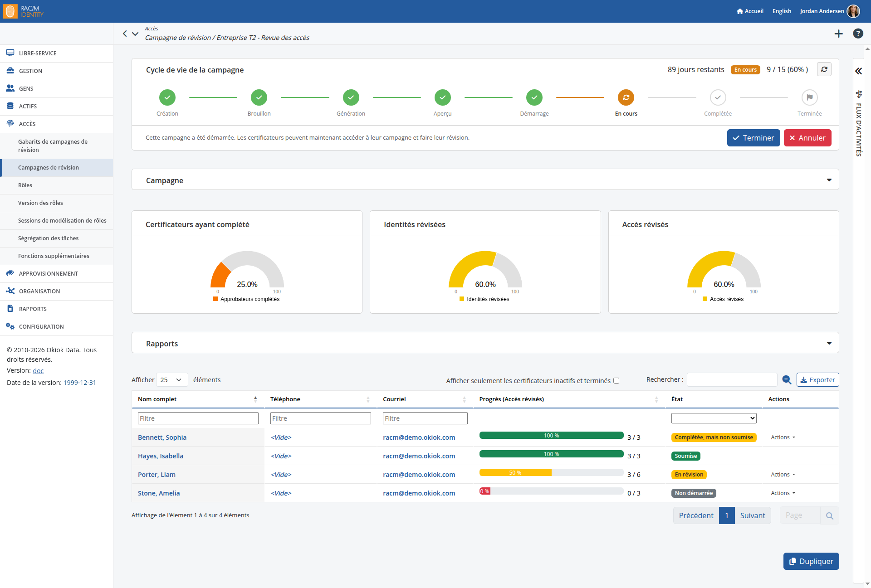Click the Exporter button

pos(817,380)
